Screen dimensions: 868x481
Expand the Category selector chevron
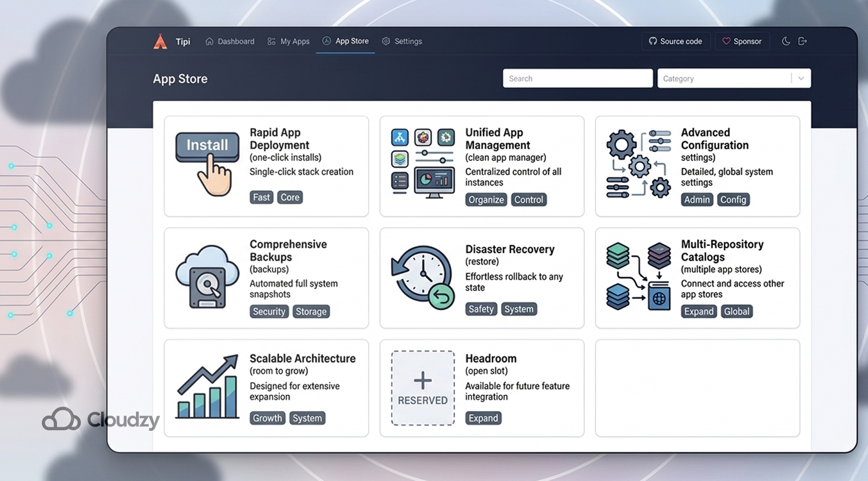[x=801, y=78]
